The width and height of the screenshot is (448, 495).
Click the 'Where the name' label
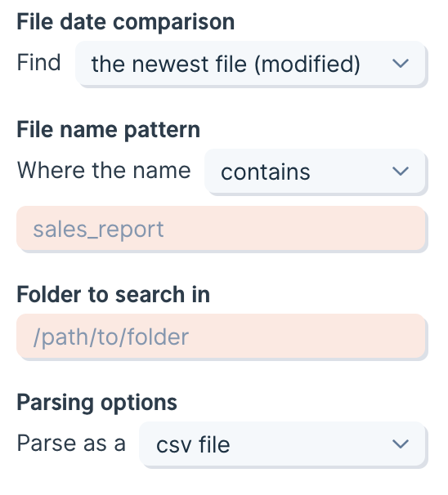[x=104, y=171]
